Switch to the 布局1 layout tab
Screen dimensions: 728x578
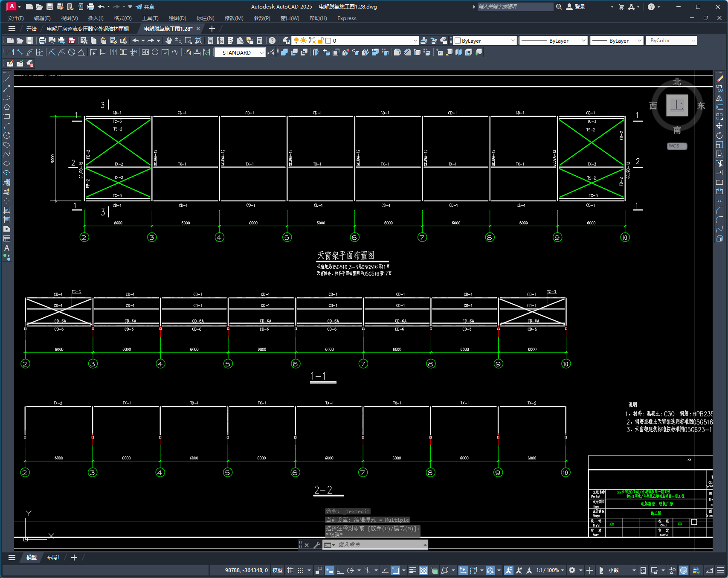click(x=53, y=558)
